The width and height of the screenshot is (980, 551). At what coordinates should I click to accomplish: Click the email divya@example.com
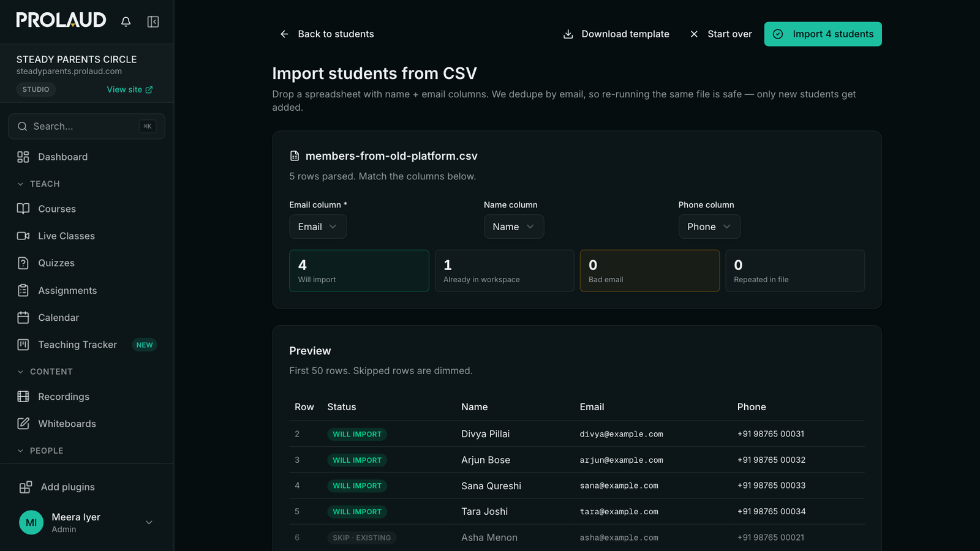[622, 434]
